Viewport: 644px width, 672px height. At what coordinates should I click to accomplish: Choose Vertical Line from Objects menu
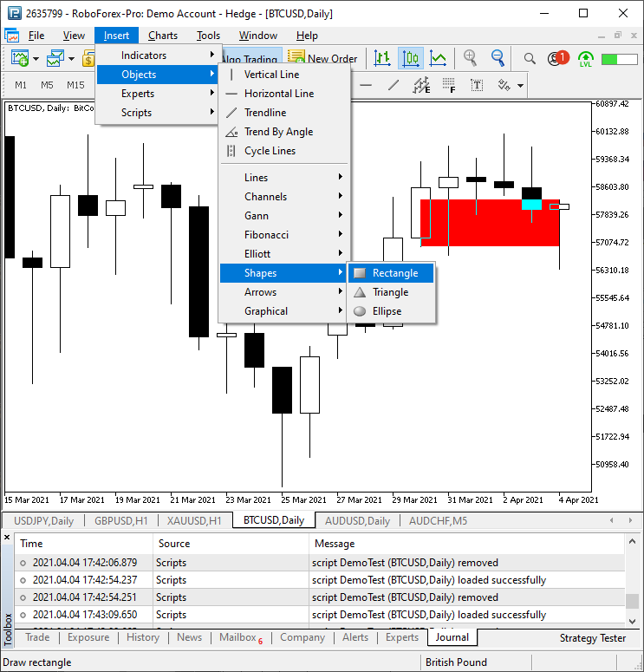click(284, 75)
